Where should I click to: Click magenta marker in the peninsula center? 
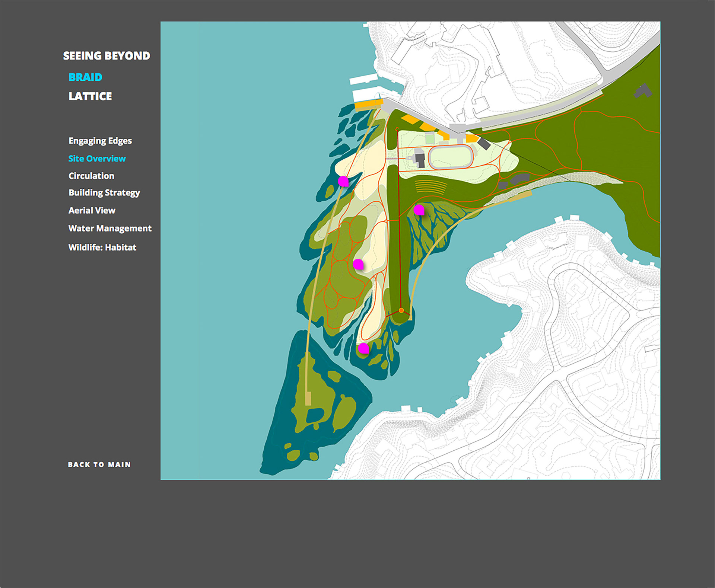point(358,264)
